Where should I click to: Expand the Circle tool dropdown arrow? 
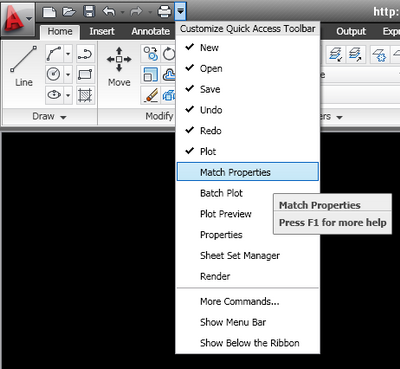coord(68,74)
